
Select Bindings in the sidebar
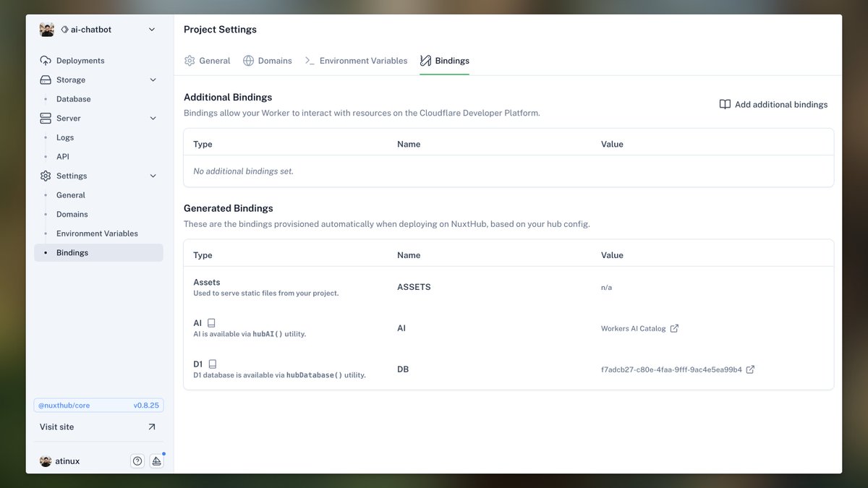[x=98, y=253]
